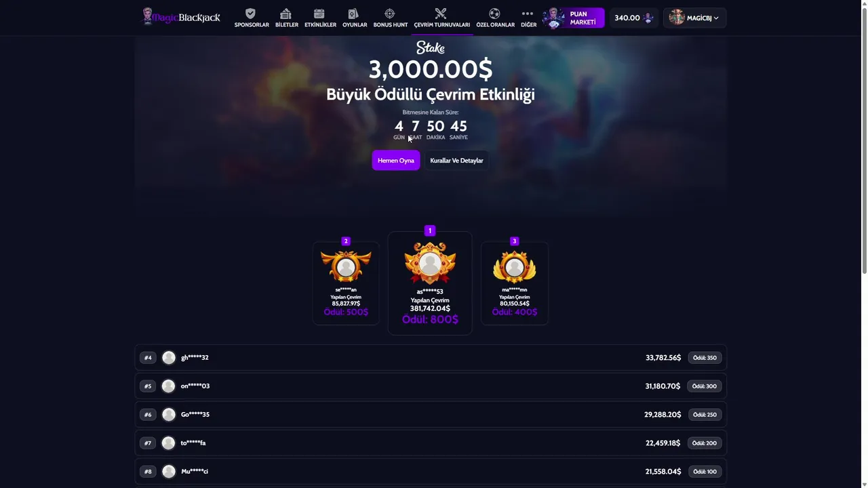This screenshot has width=868, height=488.
Task: Open the Oyunlar games icon
Action: tap(353, 14)
